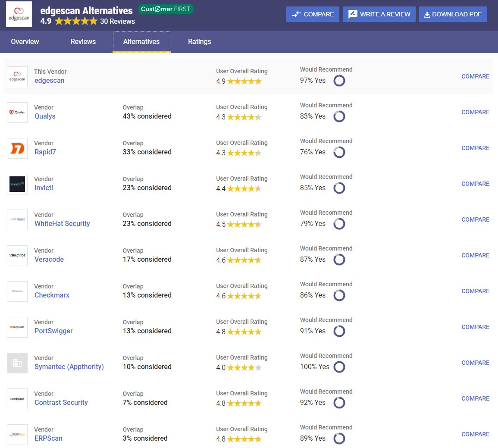Click the header star rating next to 4.9
498x448 pixels.
[76, 21]
